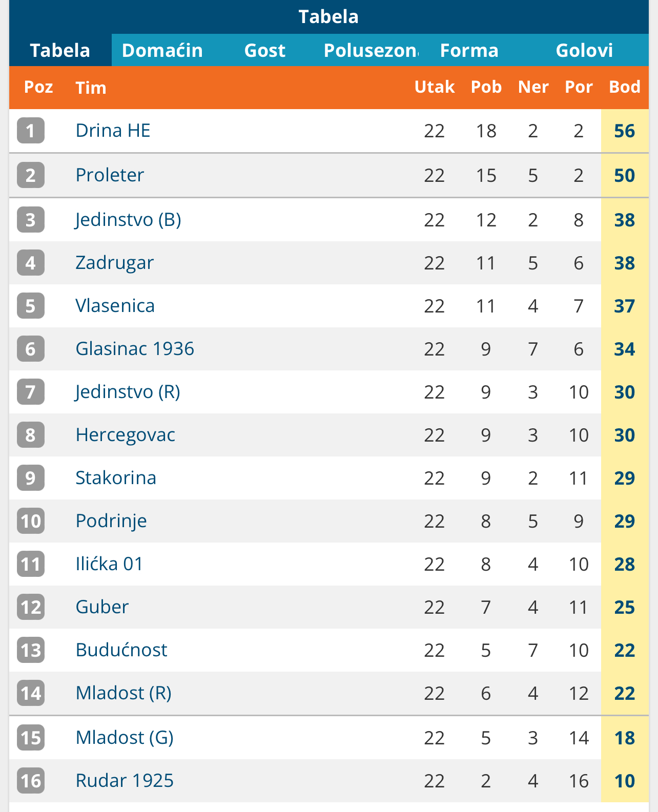
Task: Click position badge number 1
Action: (31, 131)
